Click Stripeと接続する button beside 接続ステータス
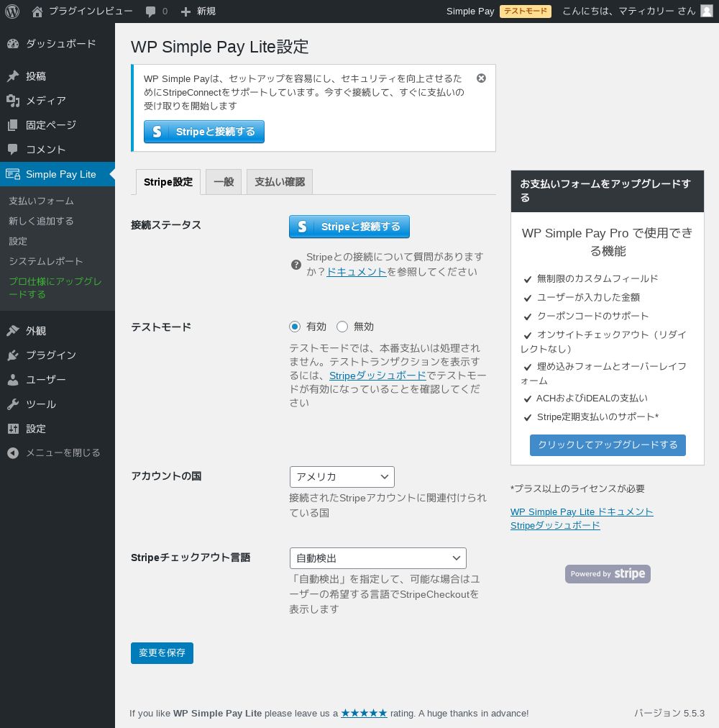The width and height of the screenshot is (719, 728). [349, 227]
